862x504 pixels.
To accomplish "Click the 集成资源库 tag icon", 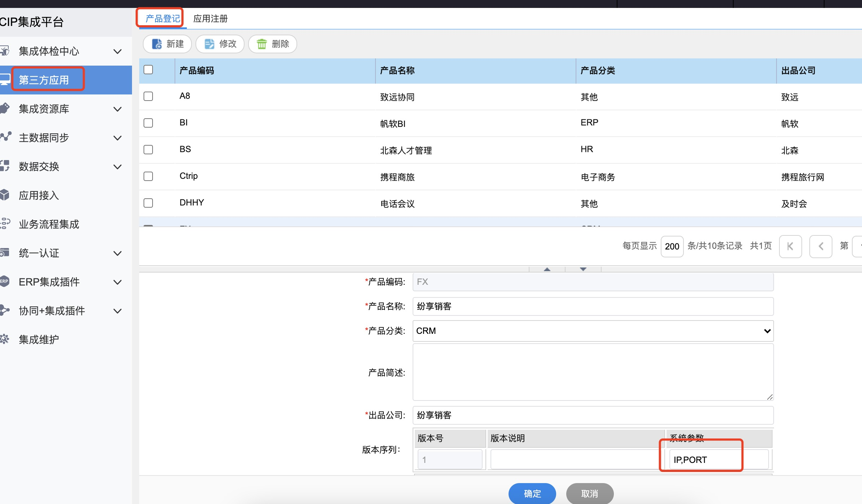I will tap(5, 109).
